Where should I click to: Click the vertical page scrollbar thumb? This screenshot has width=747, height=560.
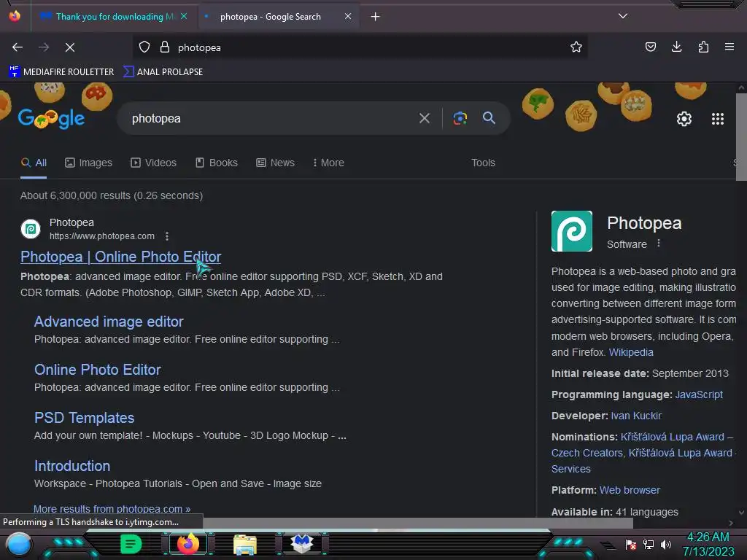point(741,137)
